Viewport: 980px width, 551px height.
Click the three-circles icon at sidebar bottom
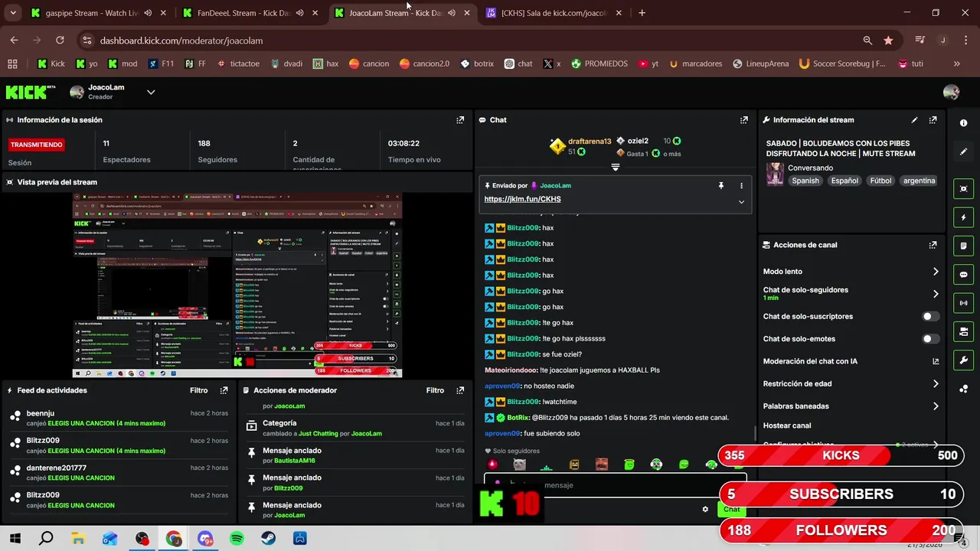(x=963, y=388)
